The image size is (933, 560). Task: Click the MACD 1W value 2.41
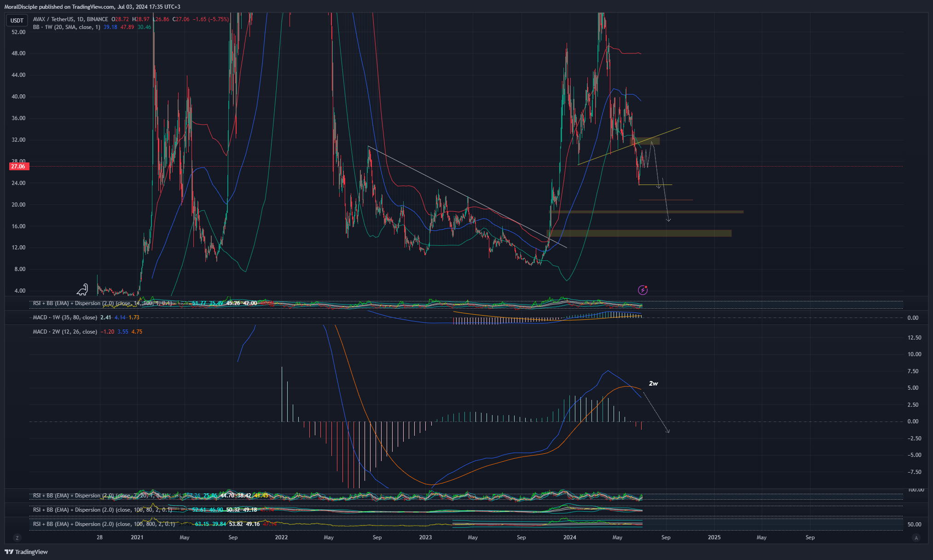click(x=106, y=318)
